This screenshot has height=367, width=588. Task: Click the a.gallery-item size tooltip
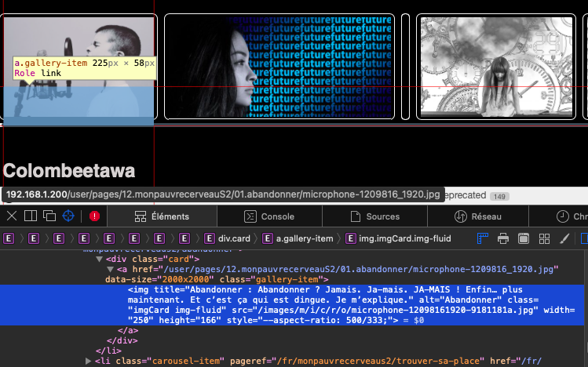tap(84, 67)
